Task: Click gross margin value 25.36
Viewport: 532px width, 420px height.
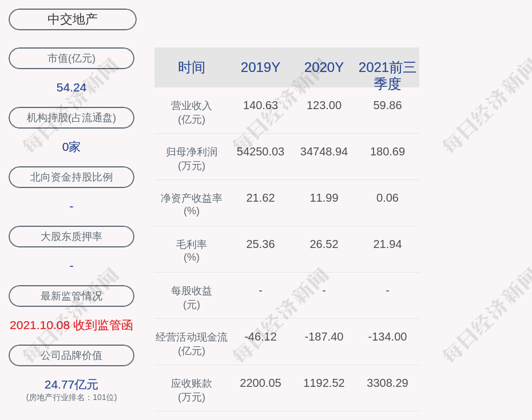Action: pos(260,244)
